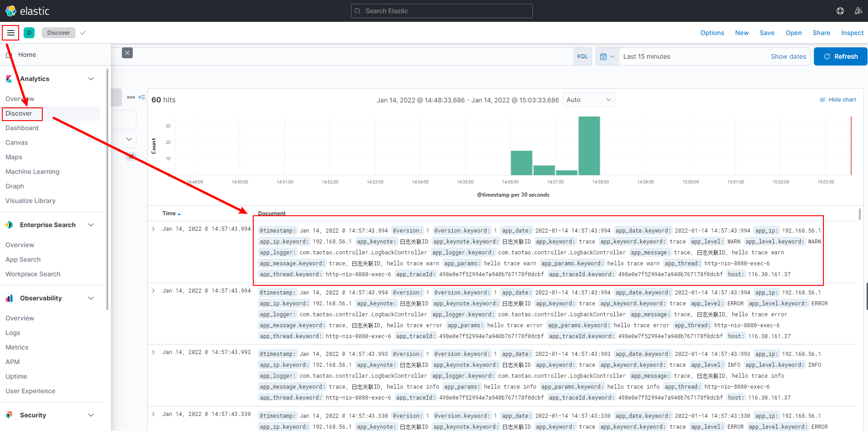Click the Enterprise Search icon

pos(9,225)
